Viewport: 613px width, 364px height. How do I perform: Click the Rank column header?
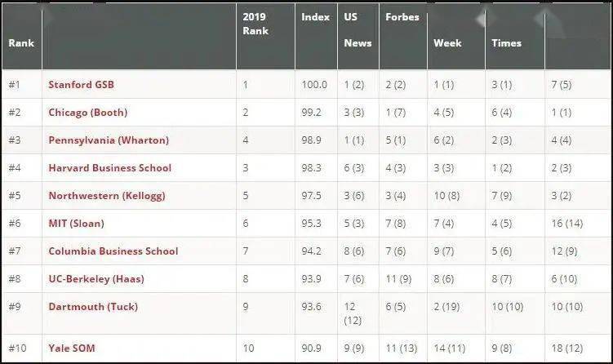21,42
